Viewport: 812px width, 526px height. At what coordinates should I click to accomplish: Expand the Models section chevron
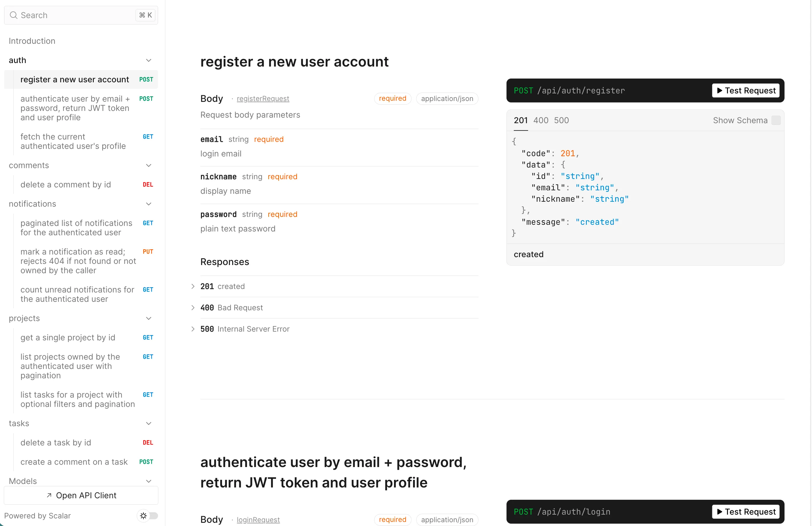pyautogui.click(x=149, y=481)
